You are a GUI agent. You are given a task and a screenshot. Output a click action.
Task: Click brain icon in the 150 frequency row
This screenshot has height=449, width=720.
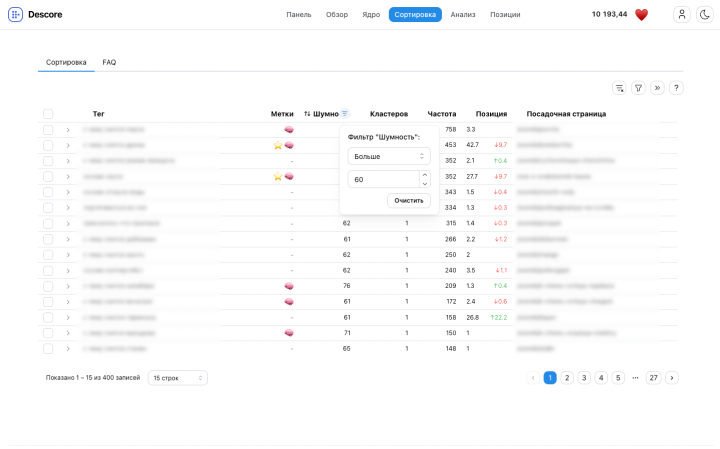[x=289, y=333]
